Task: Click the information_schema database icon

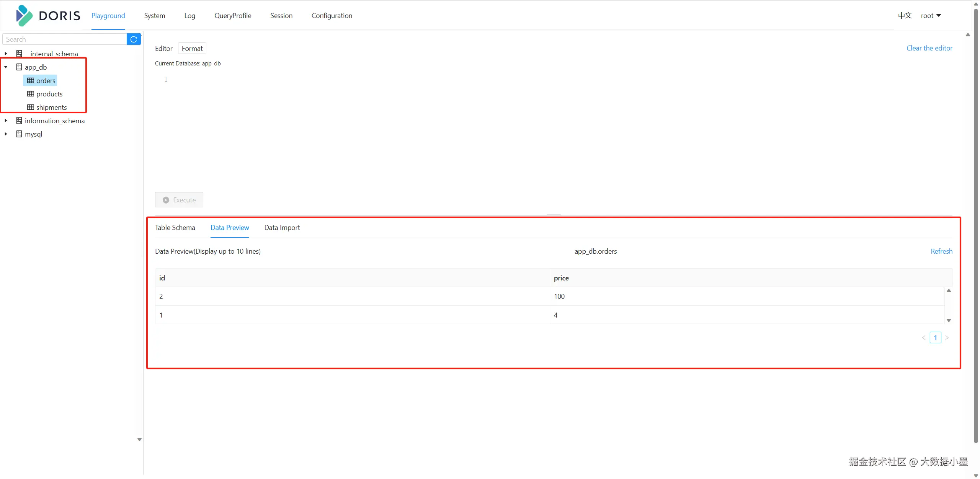Action: [x=19, y=121]
